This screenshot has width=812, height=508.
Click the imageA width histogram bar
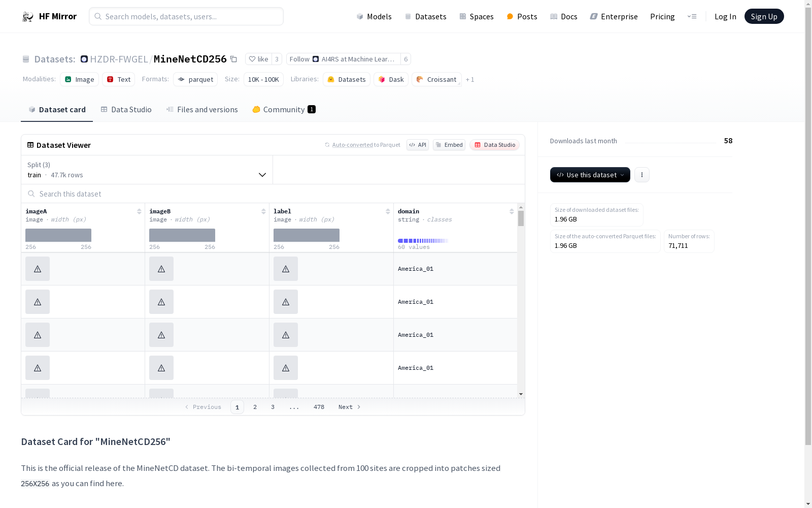click(x=58, y=235)
